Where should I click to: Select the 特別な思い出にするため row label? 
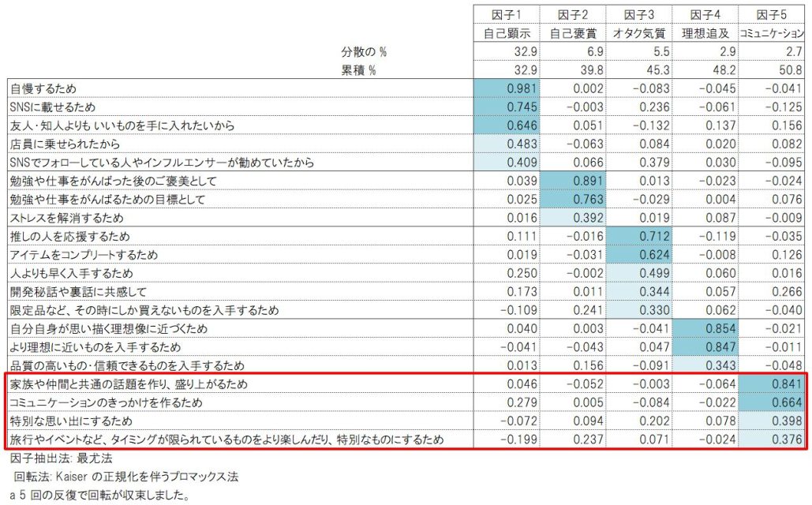point(71,421)
